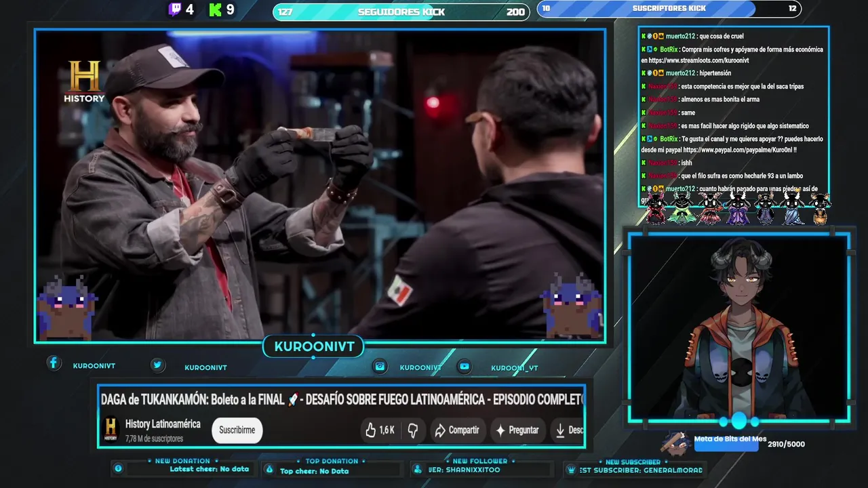Click the pixel character holding an orange pot
868x488 pixels.
click(820, 209)
